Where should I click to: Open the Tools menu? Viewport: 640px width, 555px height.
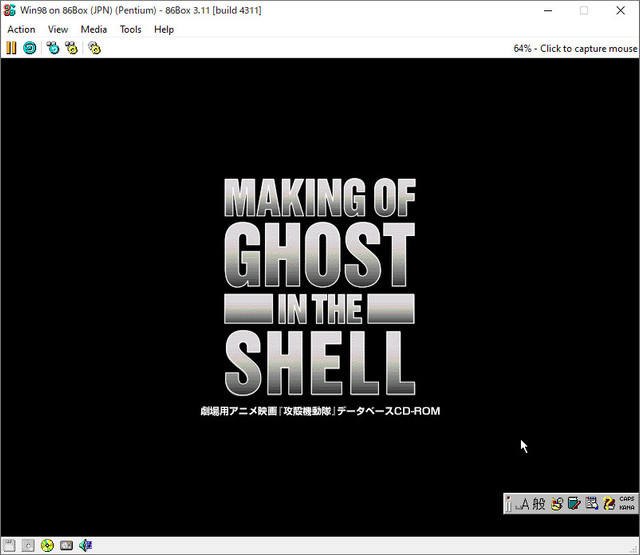click(131, 29)
